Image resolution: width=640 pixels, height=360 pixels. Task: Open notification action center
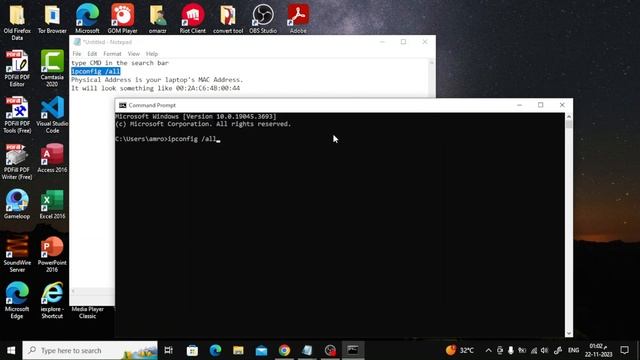coord(624,350)
